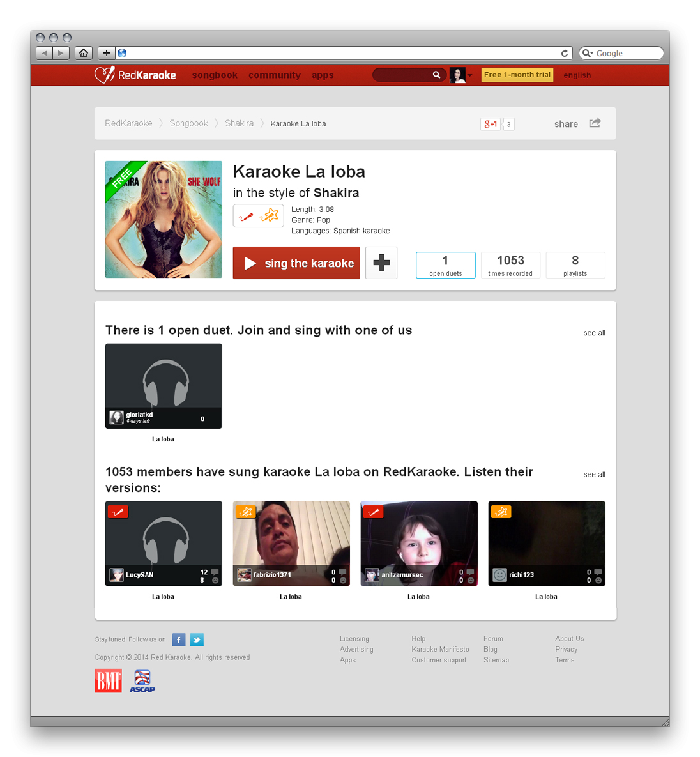Viewport: 700px width, 757px height.
Task: Open richi123's recording thumbnail
Action: [x=547, y=543]
